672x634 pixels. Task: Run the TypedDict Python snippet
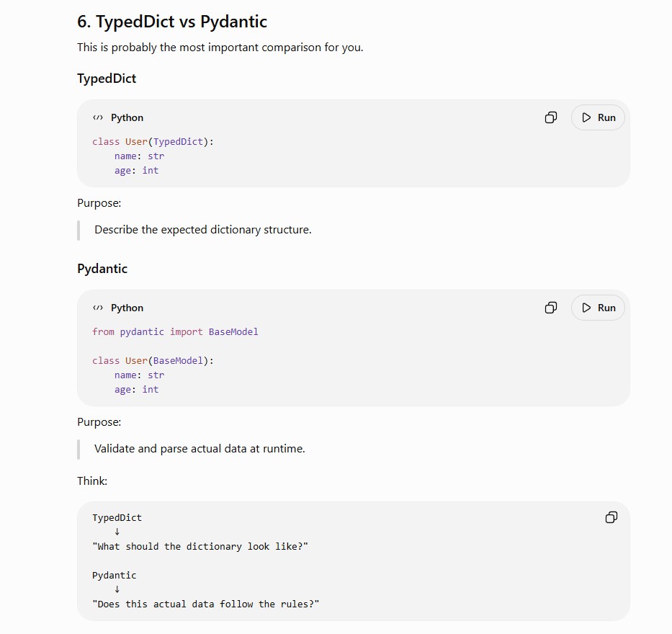pos(598,117)
